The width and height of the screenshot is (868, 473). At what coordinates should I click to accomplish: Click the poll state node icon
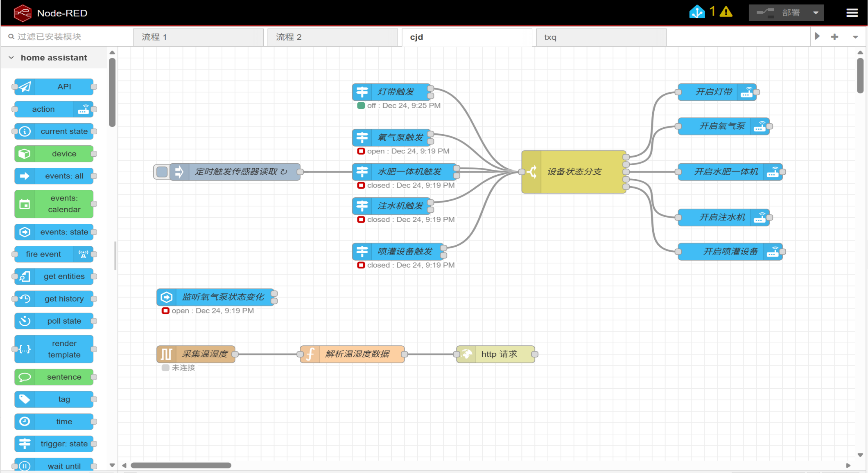25,321
